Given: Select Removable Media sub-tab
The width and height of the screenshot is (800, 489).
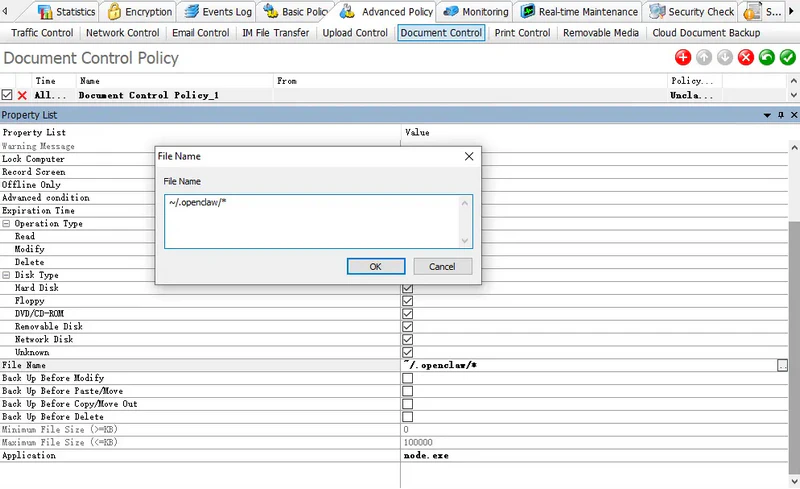Looking at the screenshot, I should (x=601, y=33).
